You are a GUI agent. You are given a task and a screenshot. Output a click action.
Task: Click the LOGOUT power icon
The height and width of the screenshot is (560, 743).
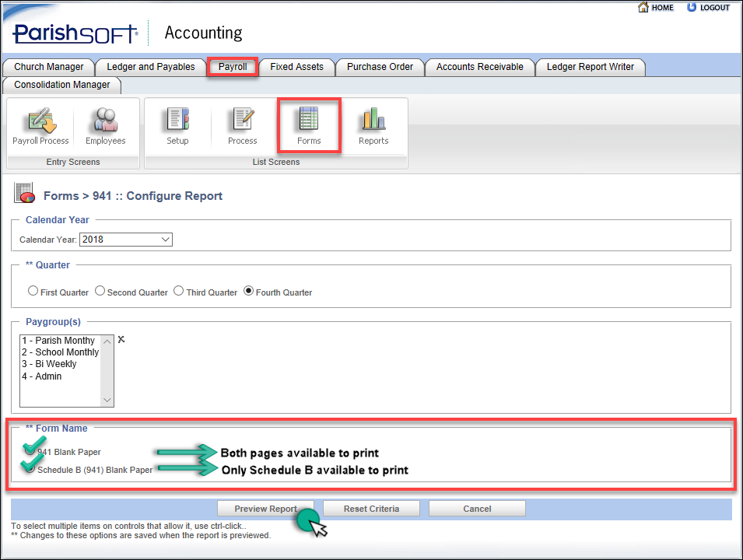[692, 7]
